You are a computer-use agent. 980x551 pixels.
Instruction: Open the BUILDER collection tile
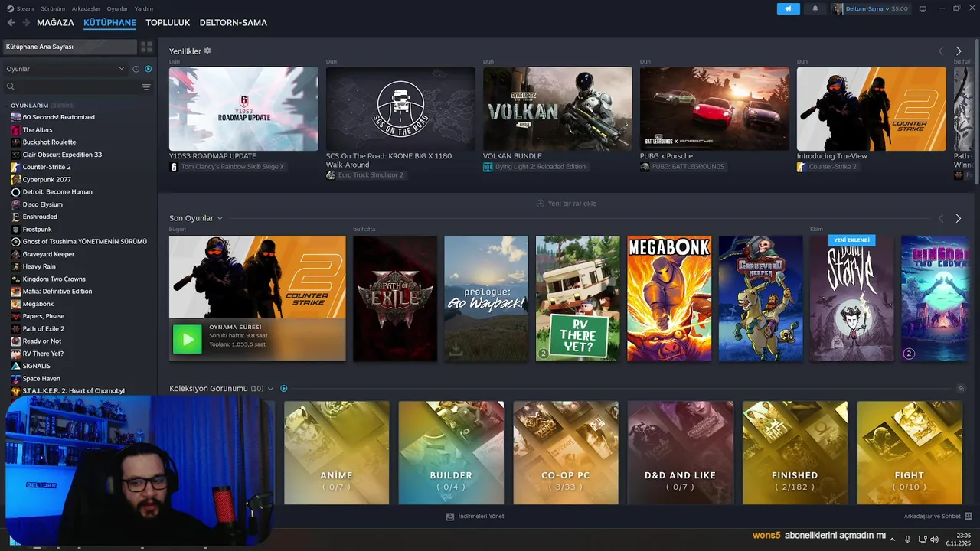[x=451, y=453]
